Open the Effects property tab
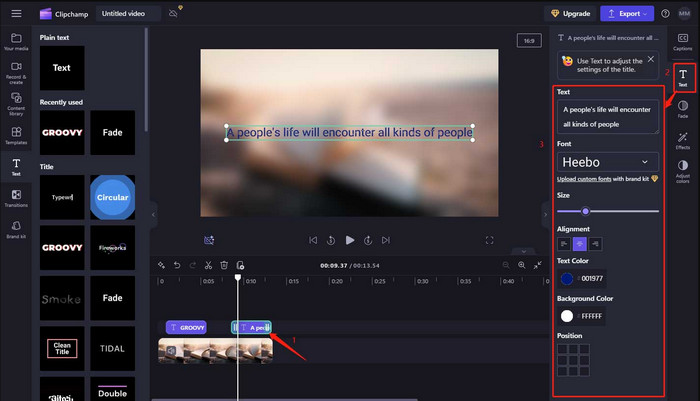 tap(683, 141)
